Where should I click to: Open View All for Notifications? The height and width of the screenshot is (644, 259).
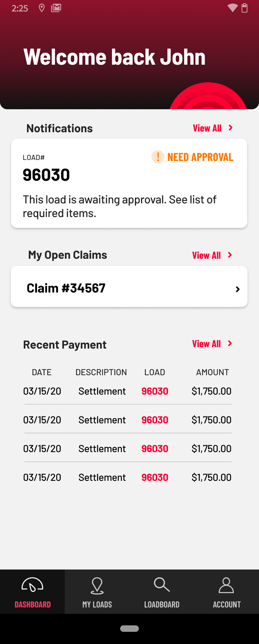(207, 128)
